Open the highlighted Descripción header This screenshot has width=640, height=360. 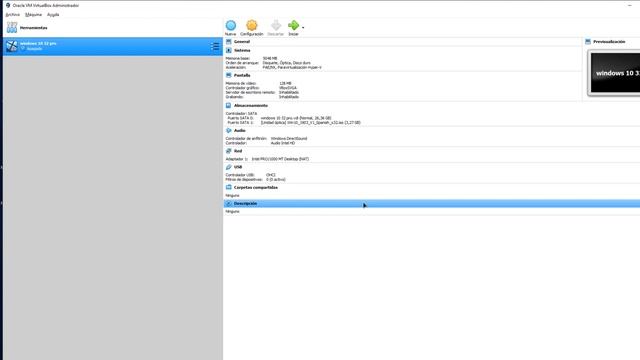[245, 203]
